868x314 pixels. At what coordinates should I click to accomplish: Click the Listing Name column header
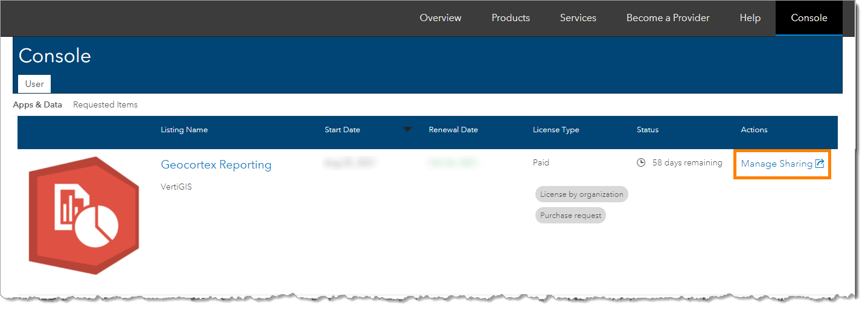(184, 130)
